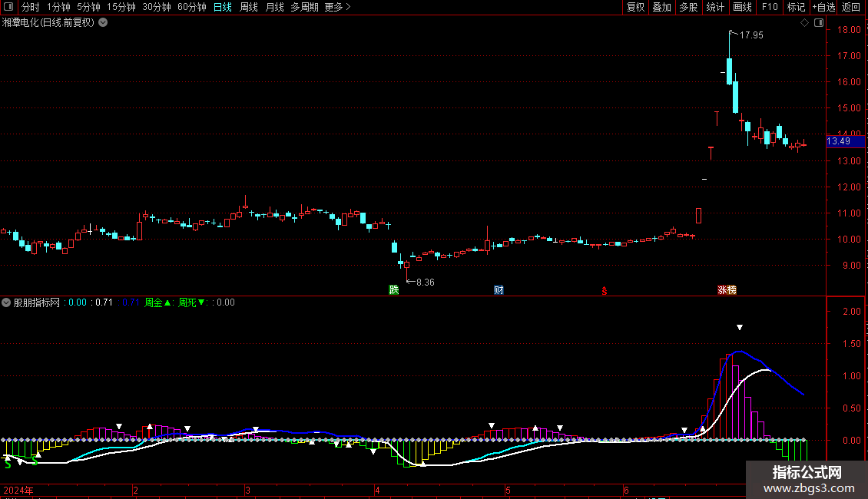
Task: Click the month 6 marker on the time axis
Action: click(626, 490)
